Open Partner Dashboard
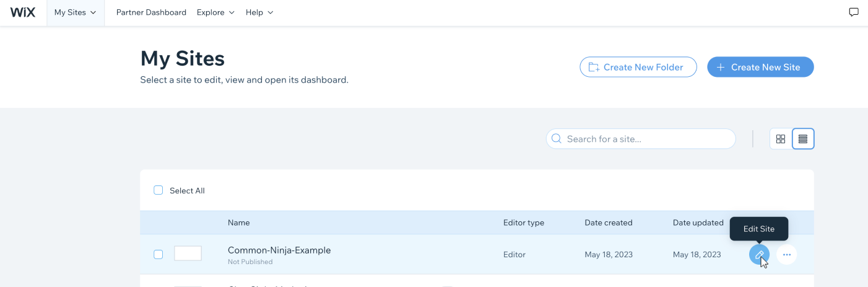Image resolution: width=868 pixels, height=287 pixels. coord(151,12)
